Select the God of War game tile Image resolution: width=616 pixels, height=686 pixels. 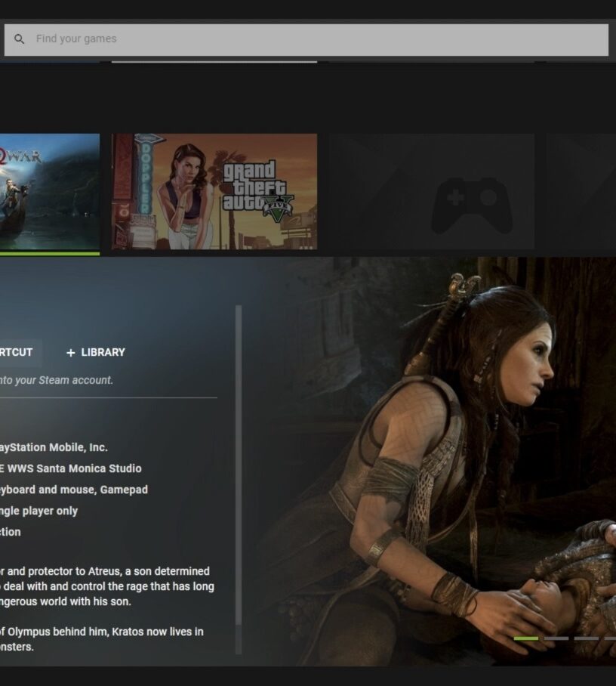pyautogui.click(x=50, y=192)
